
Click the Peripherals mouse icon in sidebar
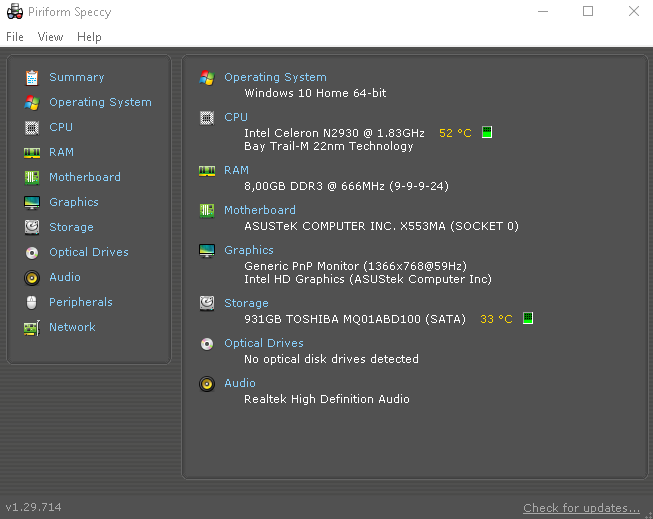32,302
